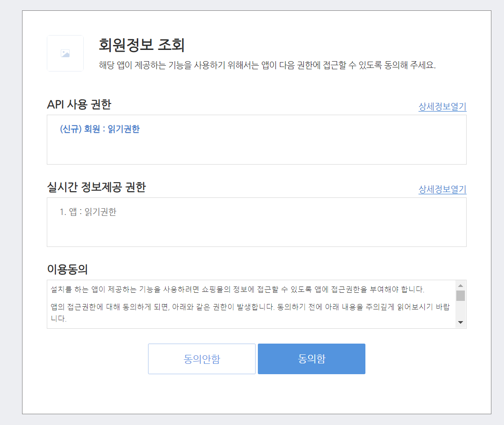This screenshot has width=504, height=425.
Task: Click the 동의안함 disagree button
Action: (x=202, y=358)
